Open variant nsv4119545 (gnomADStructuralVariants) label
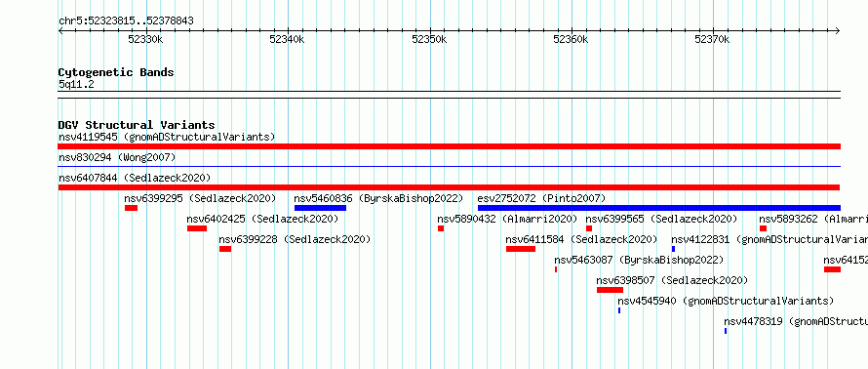Image resolution: width=868 pixels, height=369 pixels. tap(167, 137)
